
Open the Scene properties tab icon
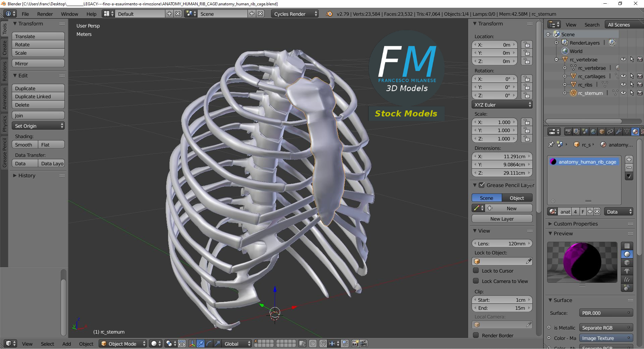pos(585,131)
